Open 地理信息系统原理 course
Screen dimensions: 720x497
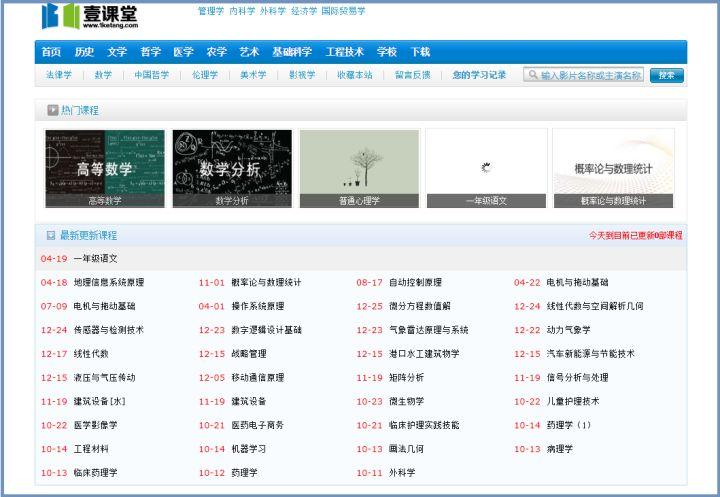[x=109, y=282]
